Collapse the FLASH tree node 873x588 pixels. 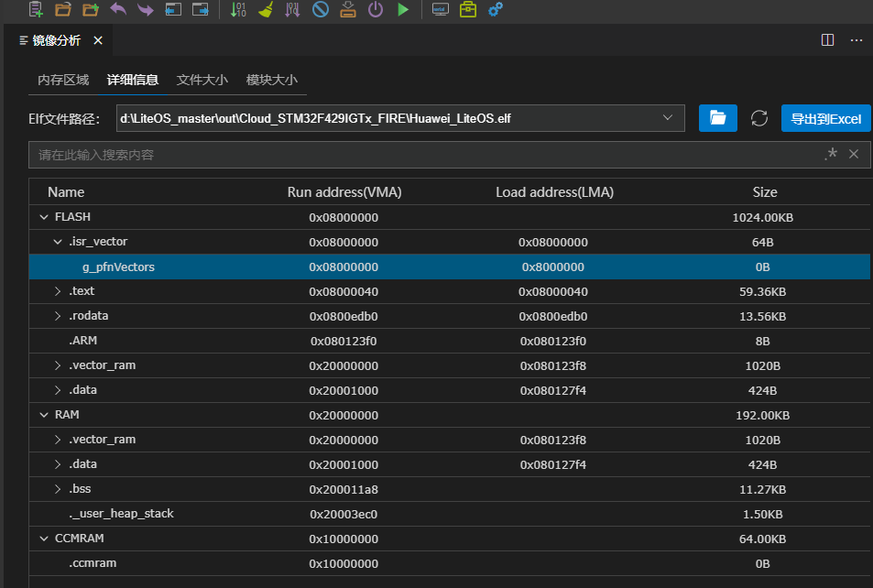coord(43,217)
